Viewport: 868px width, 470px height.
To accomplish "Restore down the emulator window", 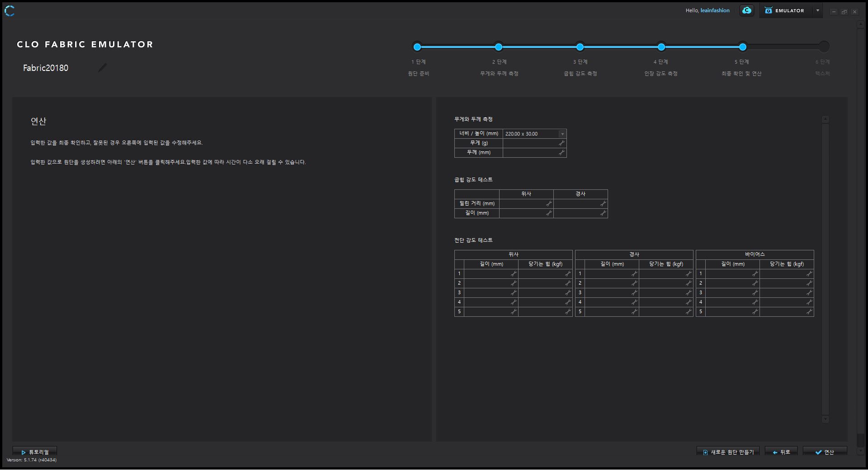I will (x=844, y=12).
